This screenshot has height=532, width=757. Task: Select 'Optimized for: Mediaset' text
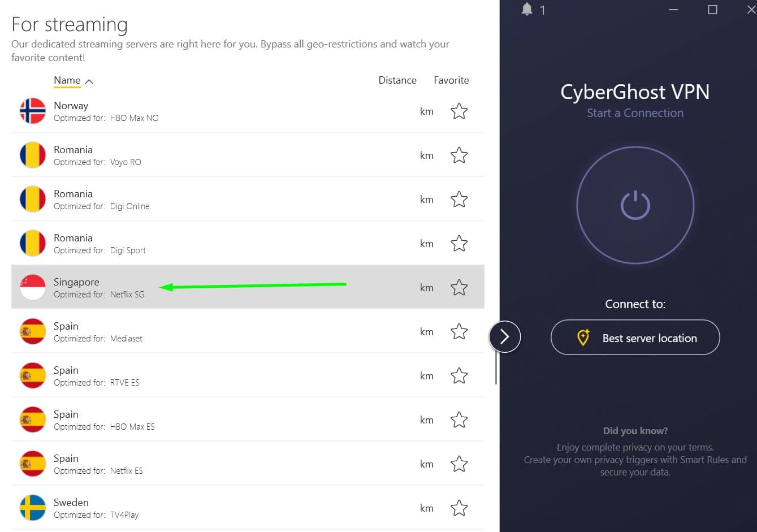tap(98, 339)
